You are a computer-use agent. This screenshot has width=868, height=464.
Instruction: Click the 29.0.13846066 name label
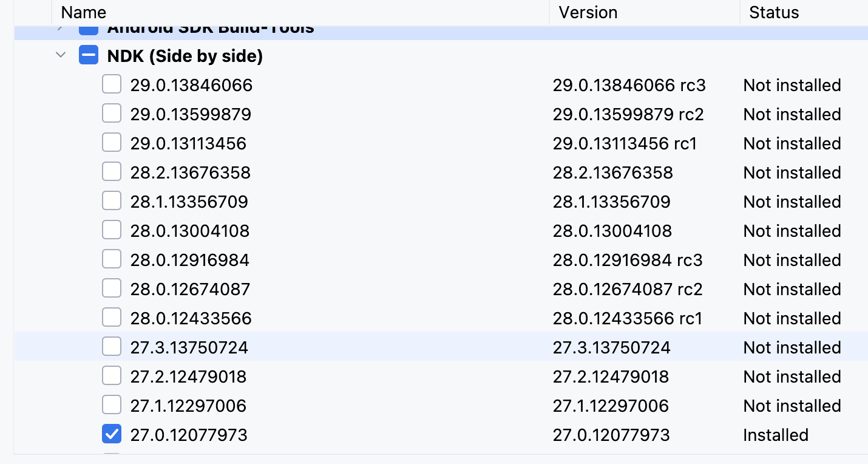[x=191, y=85]
